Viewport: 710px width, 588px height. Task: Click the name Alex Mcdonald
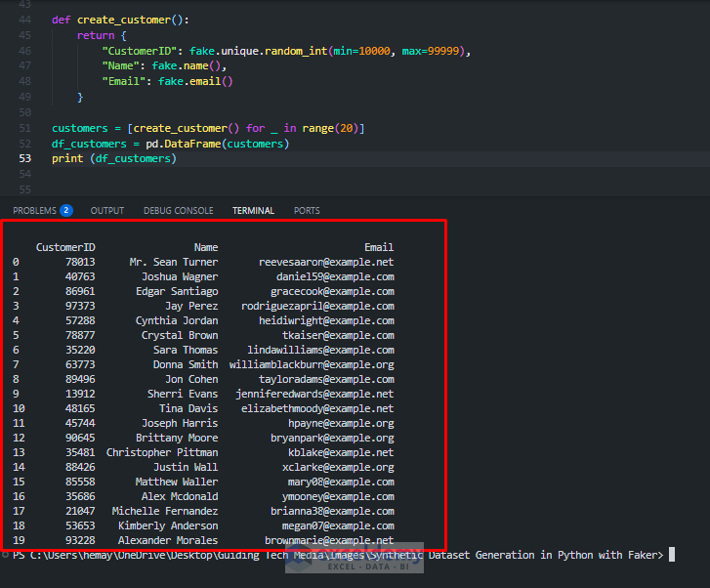(180, 496)
